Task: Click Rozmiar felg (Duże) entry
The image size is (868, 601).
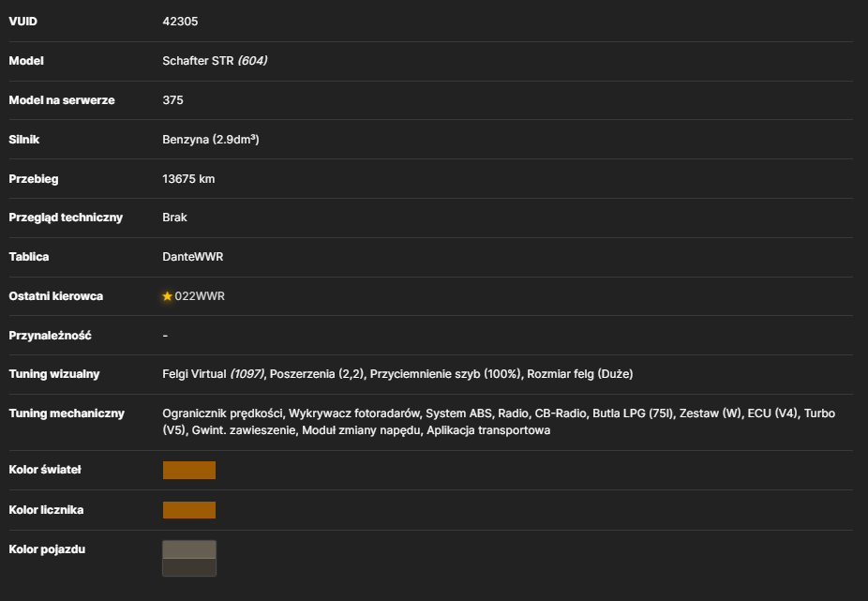Action: coord(579,374)
